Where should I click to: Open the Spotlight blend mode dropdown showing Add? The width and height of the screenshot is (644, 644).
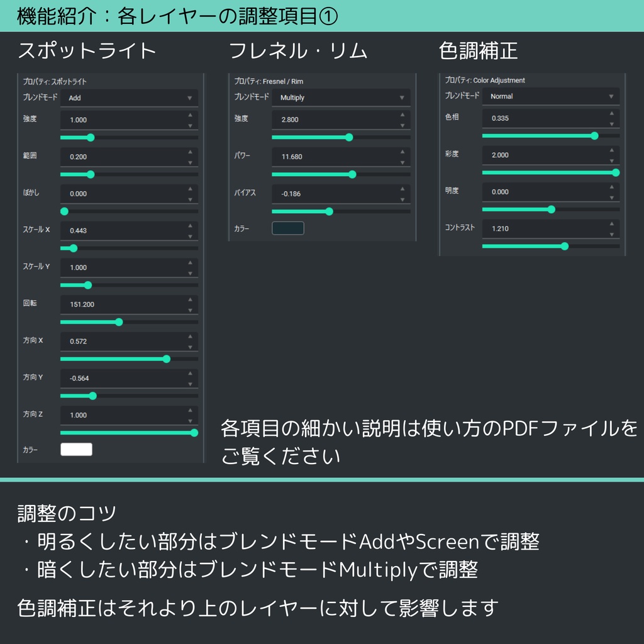pyautogui.click(x=129, y=97)
